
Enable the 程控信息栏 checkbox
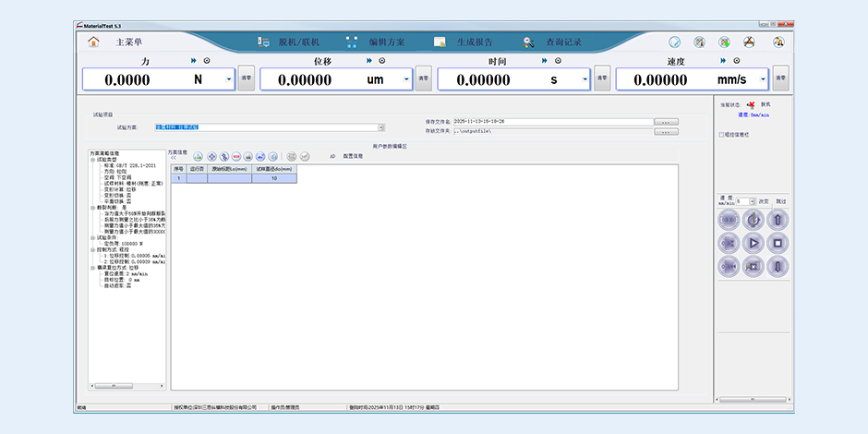pos(721,135)
